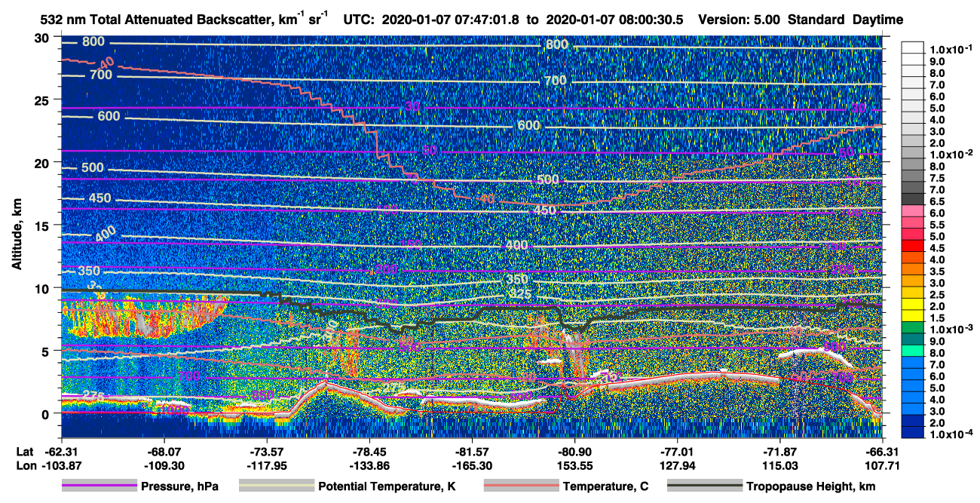980x503 pixels.
Task: Select the Tropopause Height, km legend label
Action: click(811, 486)
